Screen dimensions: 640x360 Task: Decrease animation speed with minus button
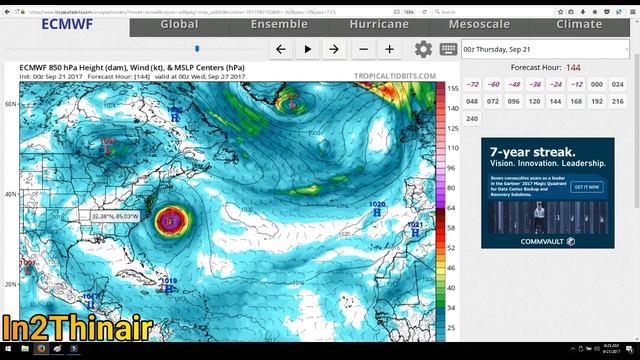click(363, 49)
